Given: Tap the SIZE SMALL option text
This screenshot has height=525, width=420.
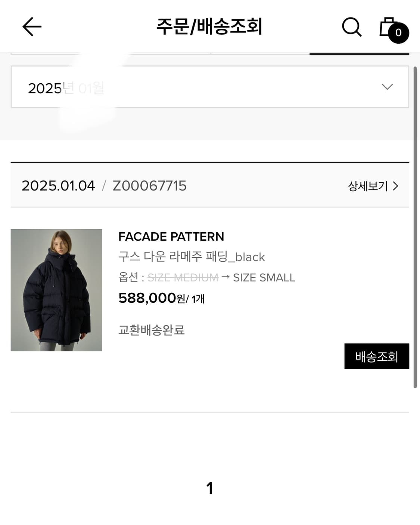Looking at the screenshot, I should click(x=264, y=277).
